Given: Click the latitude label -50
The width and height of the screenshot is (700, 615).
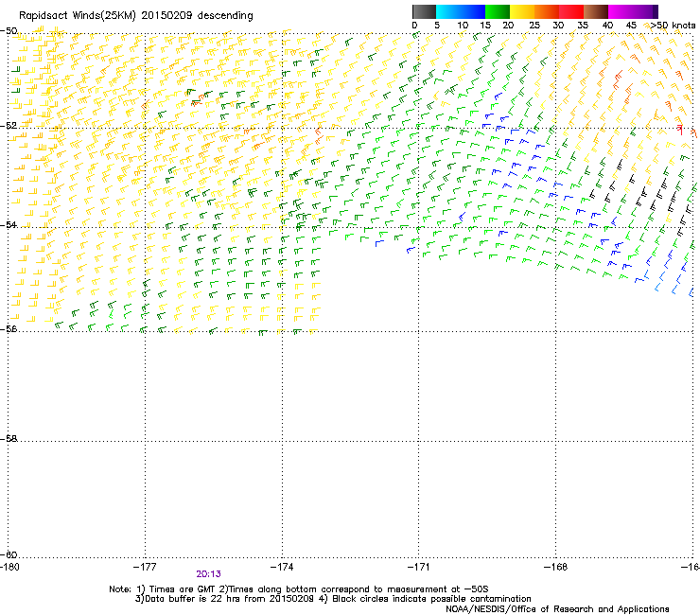Looking at the screenshot, I should 9,31.
